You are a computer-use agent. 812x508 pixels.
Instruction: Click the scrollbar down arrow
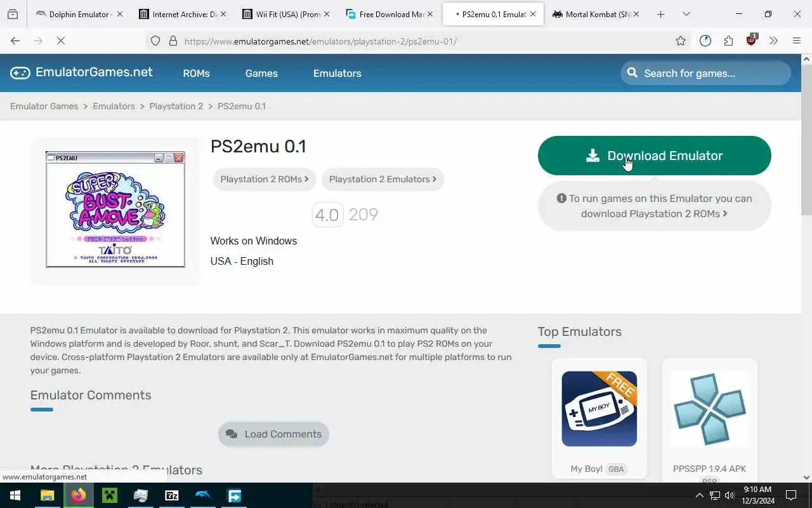(806, 478)
